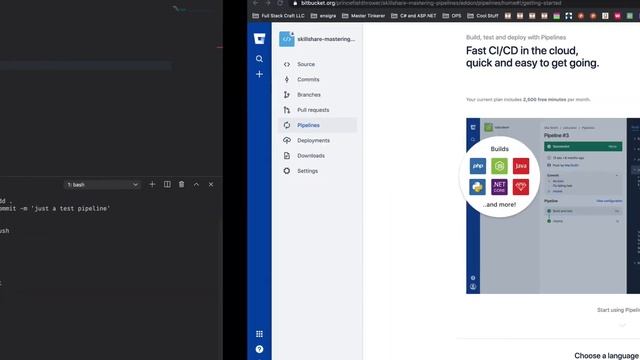Open the C# and ASP.NET bookmark folder
The height and width of the screenshot is (360, 640).
click(413, 16)
